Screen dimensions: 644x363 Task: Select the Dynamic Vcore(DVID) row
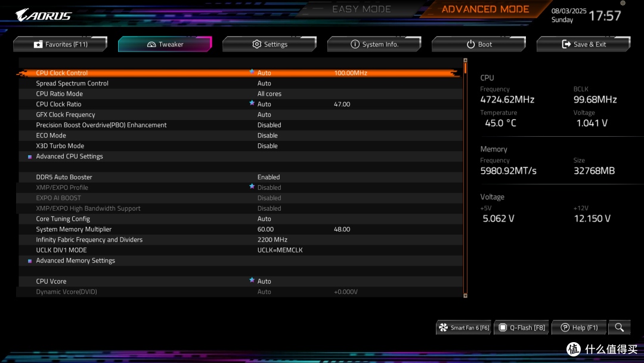[241, 291]
